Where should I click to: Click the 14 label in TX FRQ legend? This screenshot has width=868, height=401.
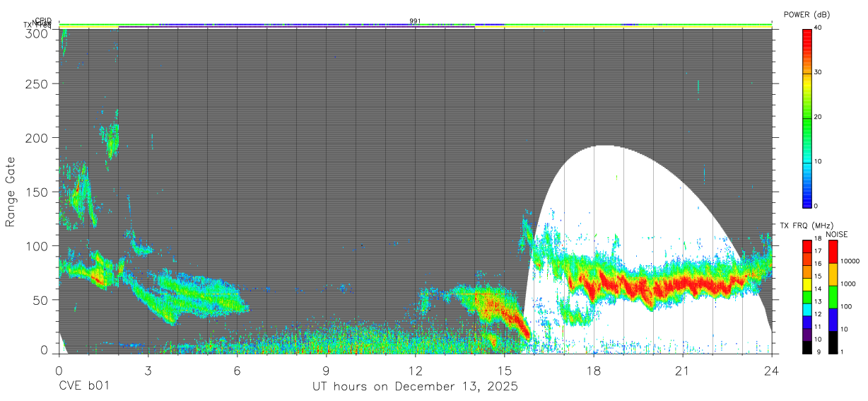click(817, 289)
